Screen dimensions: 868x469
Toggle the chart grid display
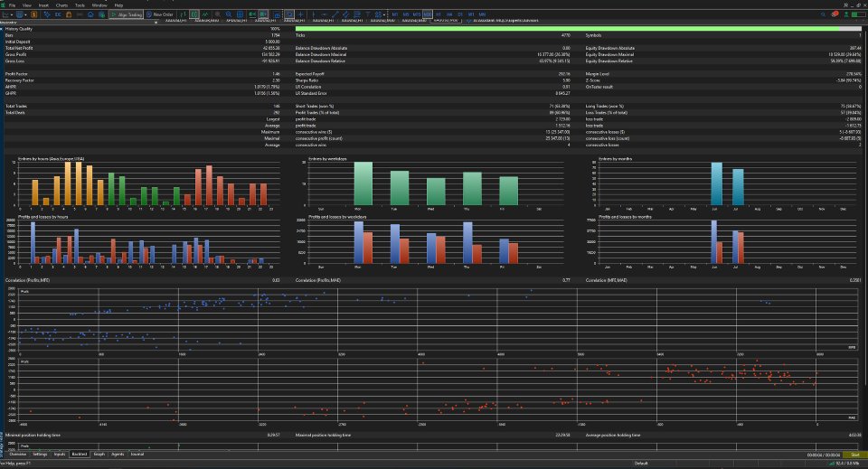[x=240, y=14]
